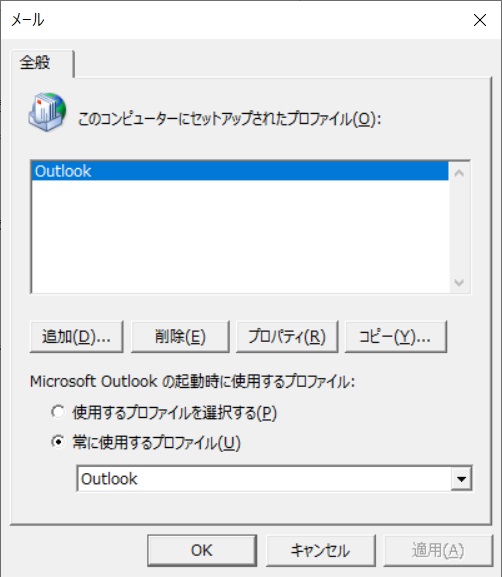Click the コピー(Y)... button

(x=396, y=337)
